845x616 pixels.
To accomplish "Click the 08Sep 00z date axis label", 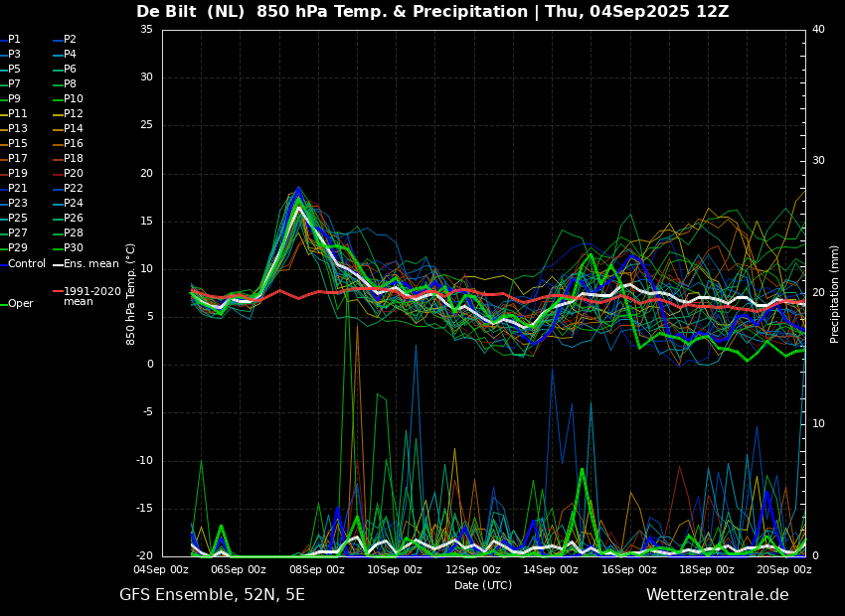I will click(318, 569).
